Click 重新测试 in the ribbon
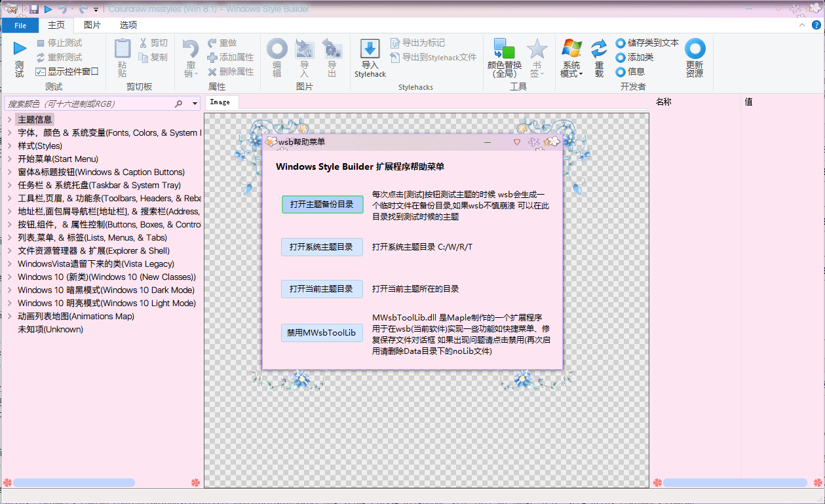This screenshot has height=504, width=825. (59, 58)
